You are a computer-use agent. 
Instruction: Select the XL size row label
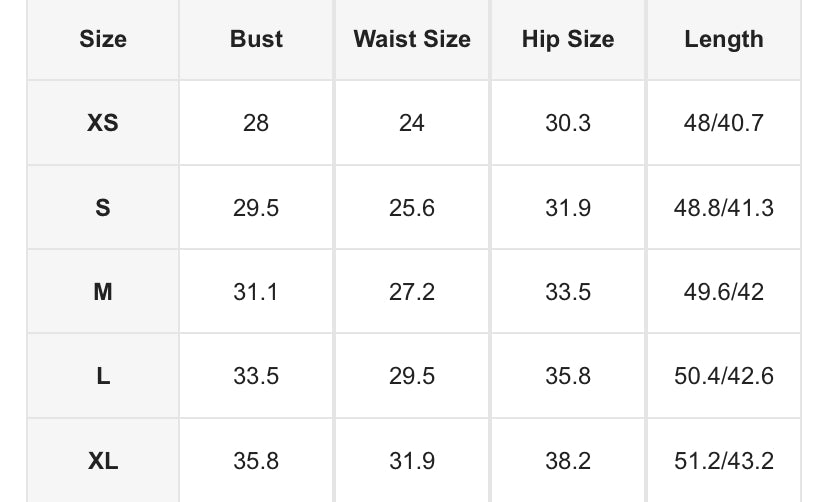[103, 461]
